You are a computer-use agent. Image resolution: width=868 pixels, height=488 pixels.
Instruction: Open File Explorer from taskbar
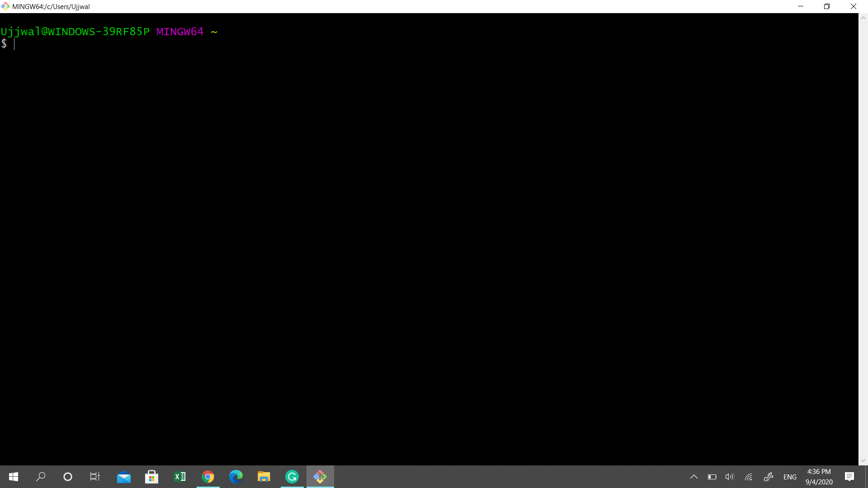[x=264, y=477]
